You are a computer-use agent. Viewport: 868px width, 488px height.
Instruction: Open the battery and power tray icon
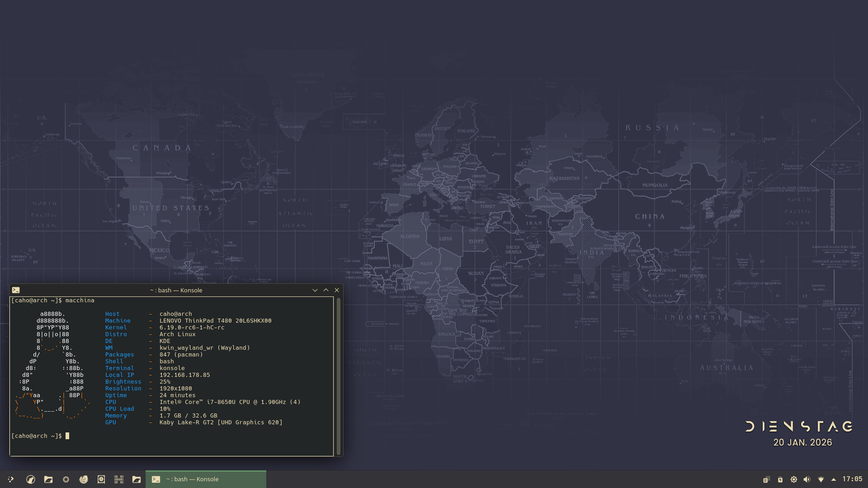[780, 479]
